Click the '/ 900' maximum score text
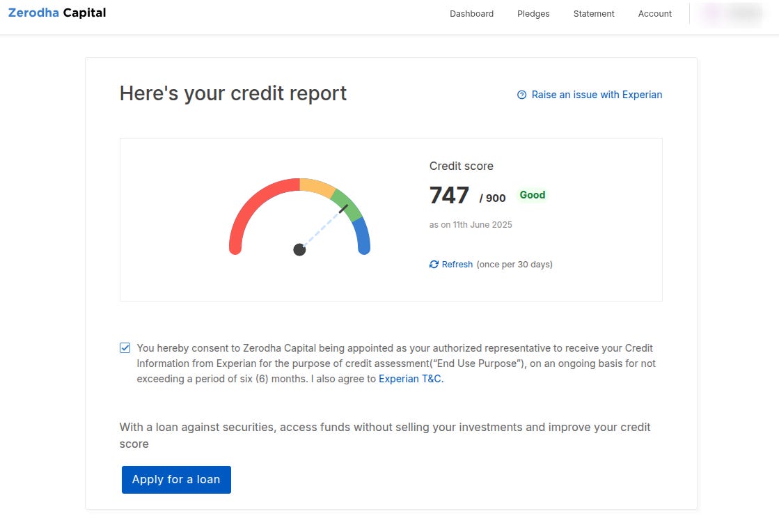This screenshot has height=532, width=779. point(492,198)
